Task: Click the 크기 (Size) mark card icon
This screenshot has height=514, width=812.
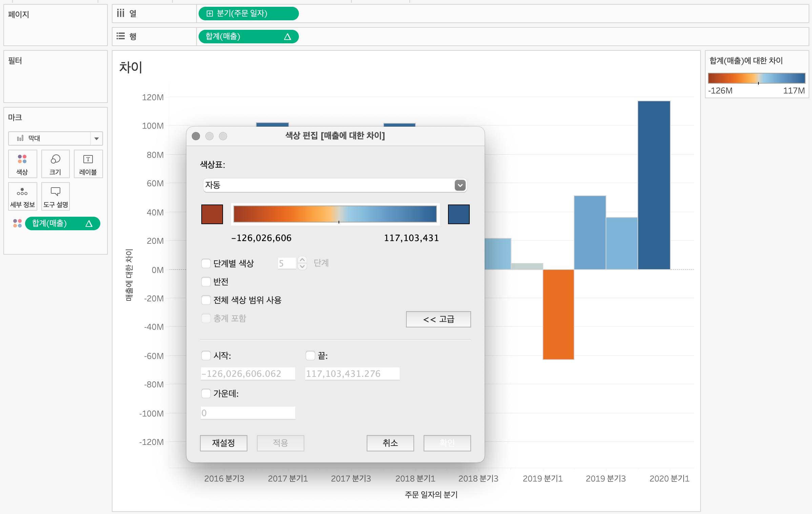Action: pos(55,164)
